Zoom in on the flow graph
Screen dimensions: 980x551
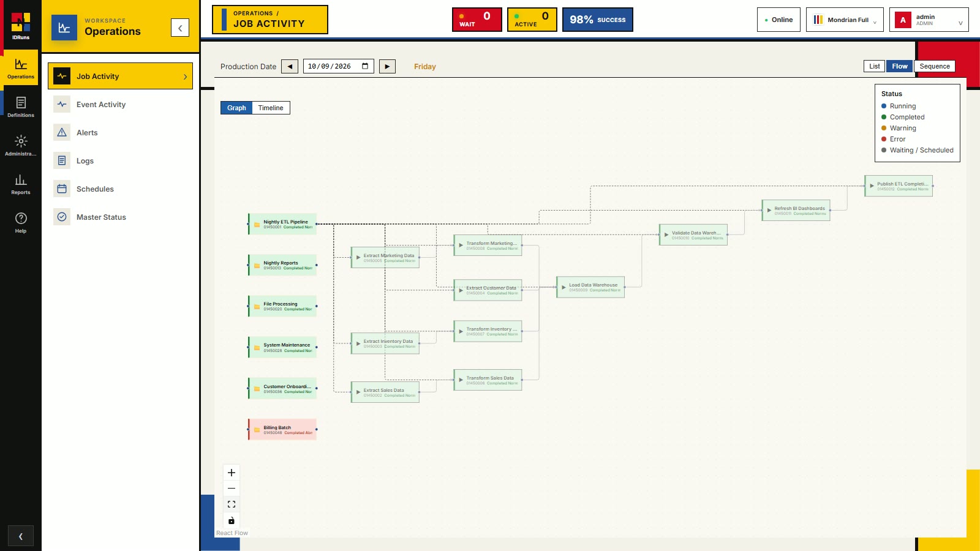pyautogui.click(x=232, y=473)
